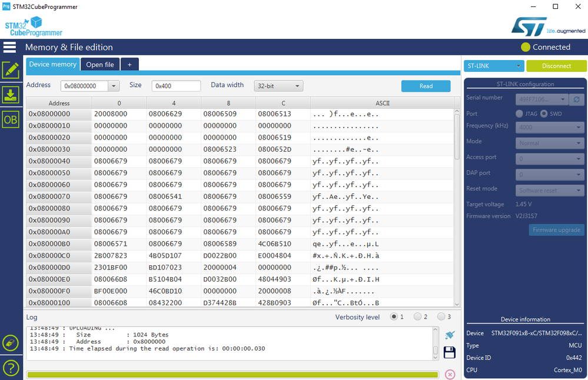The height and width of the screenshot is (380, 588).
Task: Click the log line with Size 1024 Bytes
Action: [x=99, y=335]
